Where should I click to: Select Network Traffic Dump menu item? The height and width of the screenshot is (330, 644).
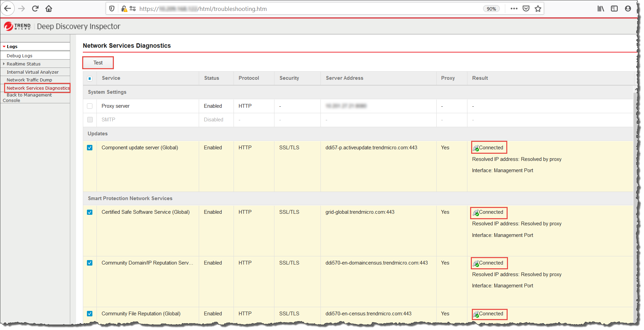click(x=29, y=80)
